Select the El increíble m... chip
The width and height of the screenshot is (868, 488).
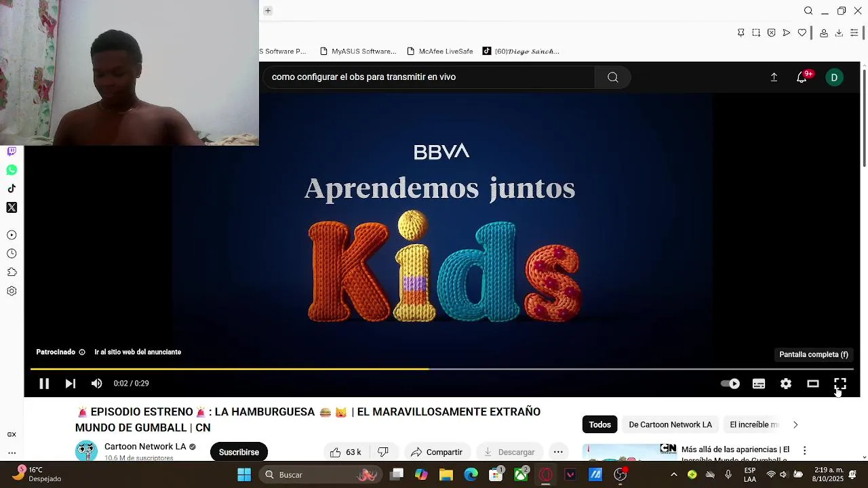[753, 425]
